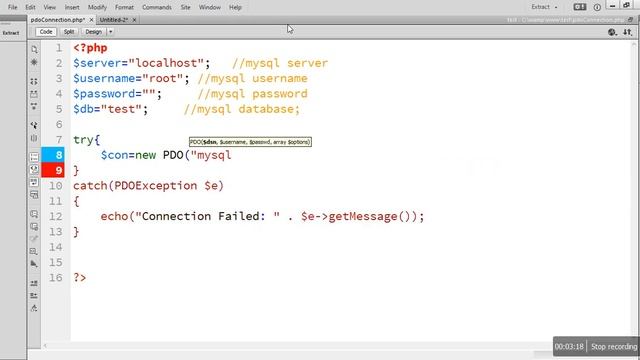
Task: Click the highlighted line number 8
Action: pos(53,155)
